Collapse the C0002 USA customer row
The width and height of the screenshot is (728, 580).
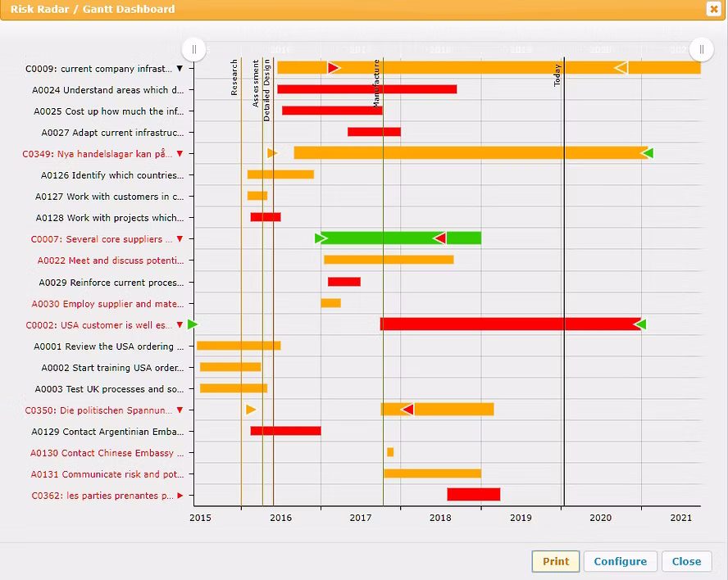[180, 324]
